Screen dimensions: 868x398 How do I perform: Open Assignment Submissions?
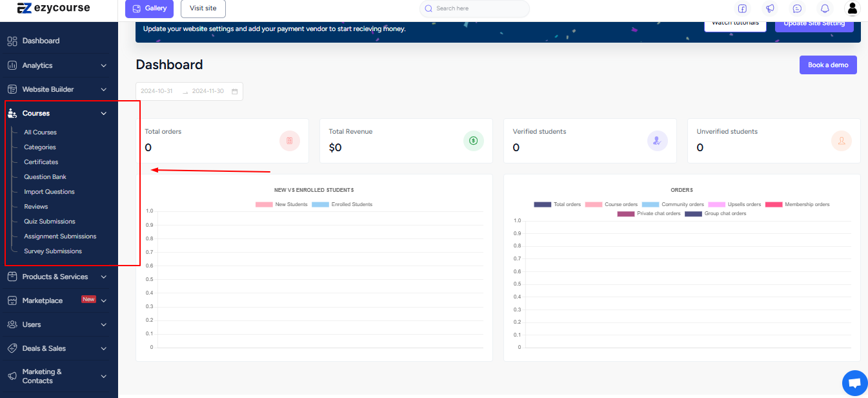[x=60, y=236]
